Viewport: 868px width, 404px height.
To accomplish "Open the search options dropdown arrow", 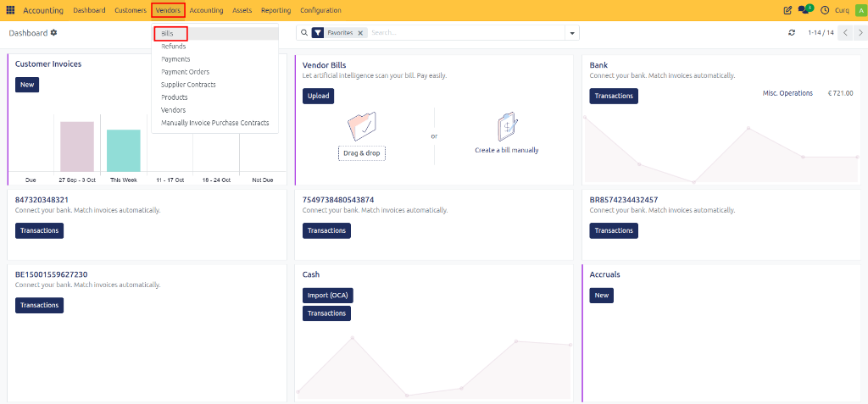I will 572,33.
